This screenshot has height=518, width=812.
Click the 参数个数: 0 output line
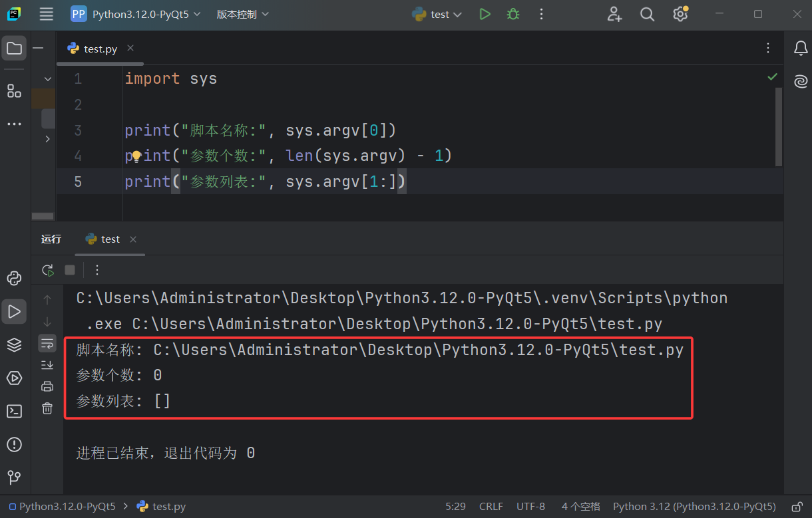119,375
